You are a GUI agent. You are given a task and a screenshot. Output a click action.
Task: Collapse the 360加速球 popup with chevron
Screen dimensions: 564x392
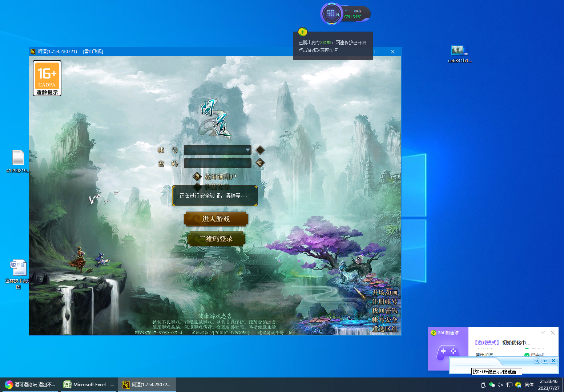543,333
